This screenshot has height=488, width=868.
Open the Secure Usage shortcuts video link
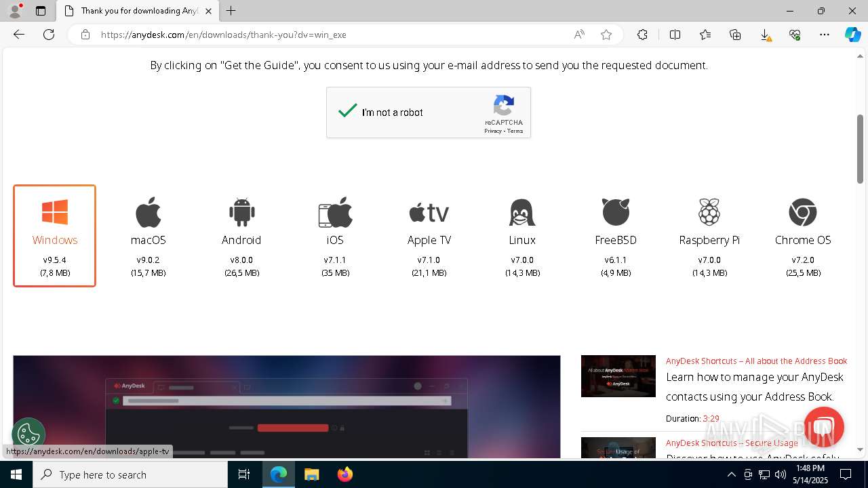[732, 443]
